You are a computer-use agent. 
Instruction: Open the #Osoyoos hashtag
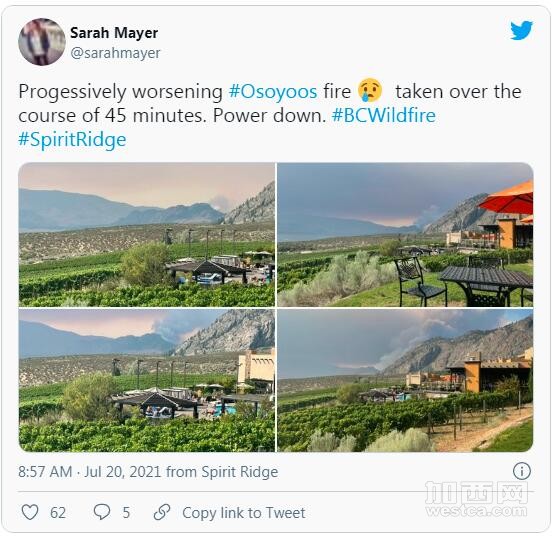pyautogui.click(x=273, y=91)
